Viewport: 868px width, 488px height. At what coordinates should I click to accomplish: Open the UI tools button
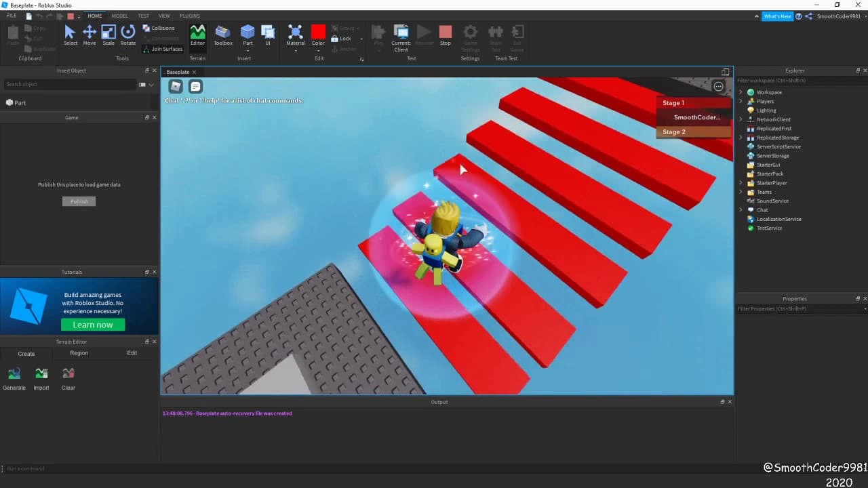coord(268,35)
